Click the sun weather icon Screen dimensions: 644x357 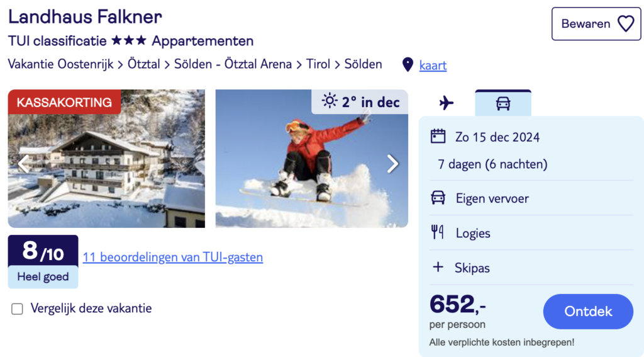coord(329,101)
